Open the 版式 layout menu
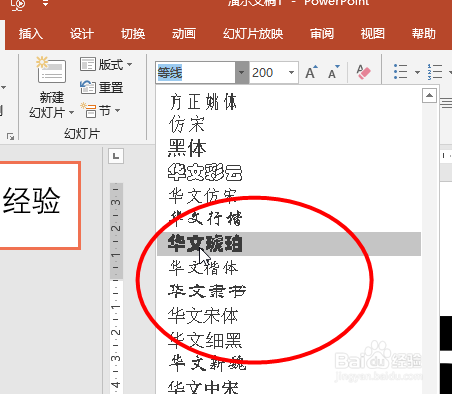 pyautogui.click(x=106, y=64)
